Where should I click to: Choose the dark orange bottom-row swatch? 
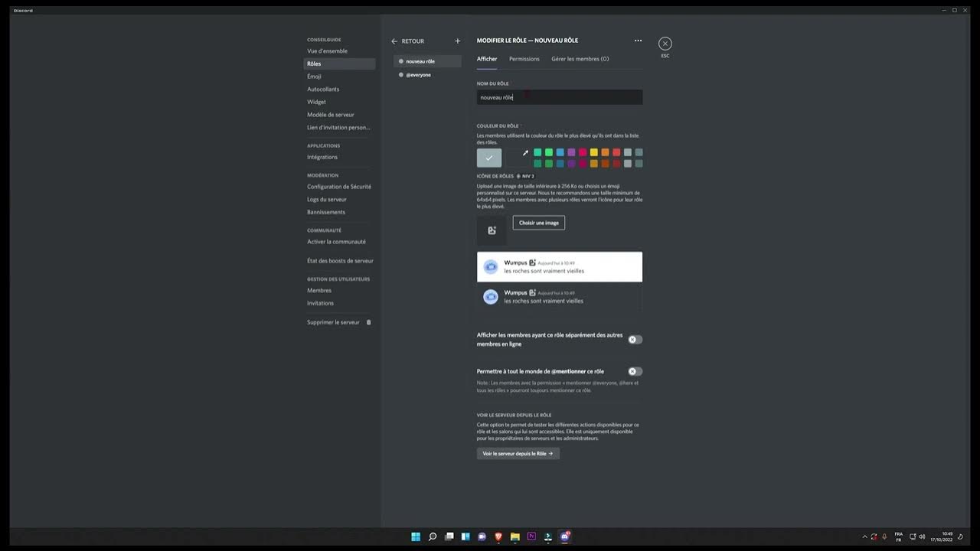pos(605,164)
